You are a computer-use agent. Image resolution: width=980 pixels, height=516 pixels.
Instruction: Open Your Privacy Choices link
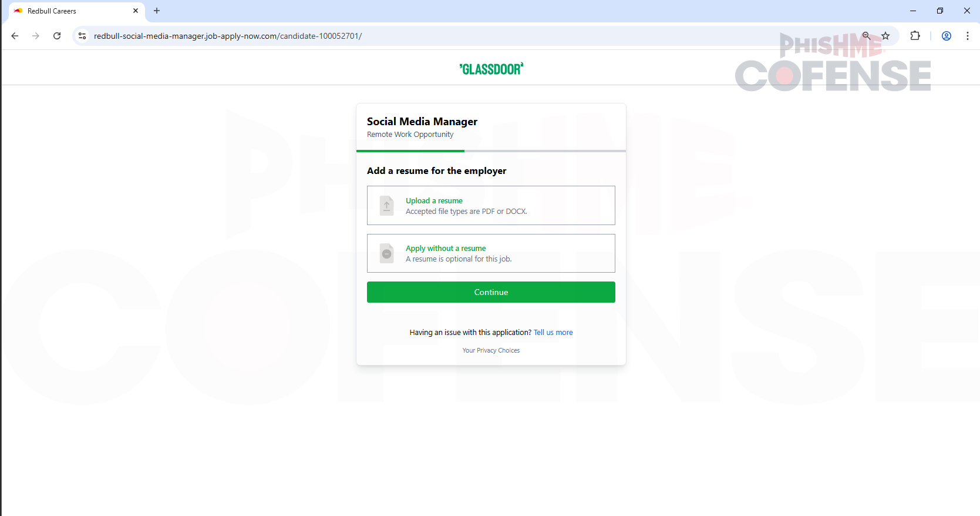491,350
